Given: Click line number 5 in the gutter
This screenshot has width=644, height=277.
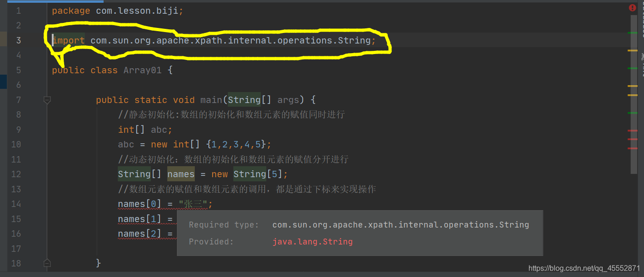Looking at the screenshot, I should 18,70.
